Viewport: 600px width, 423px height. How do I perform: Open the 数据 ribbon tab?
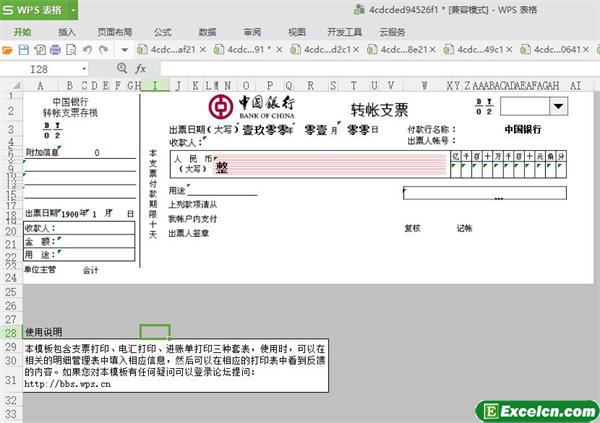(207, 32)
